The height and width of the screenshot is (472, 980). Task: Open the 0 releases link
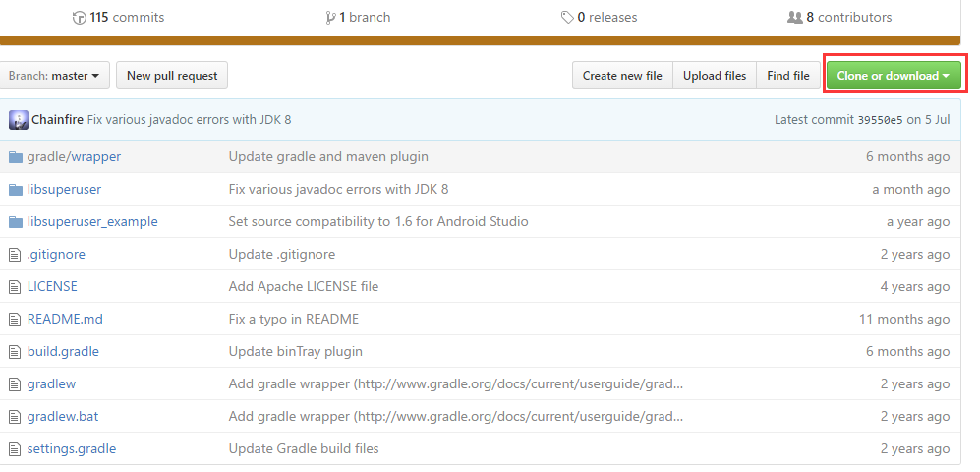599,17
